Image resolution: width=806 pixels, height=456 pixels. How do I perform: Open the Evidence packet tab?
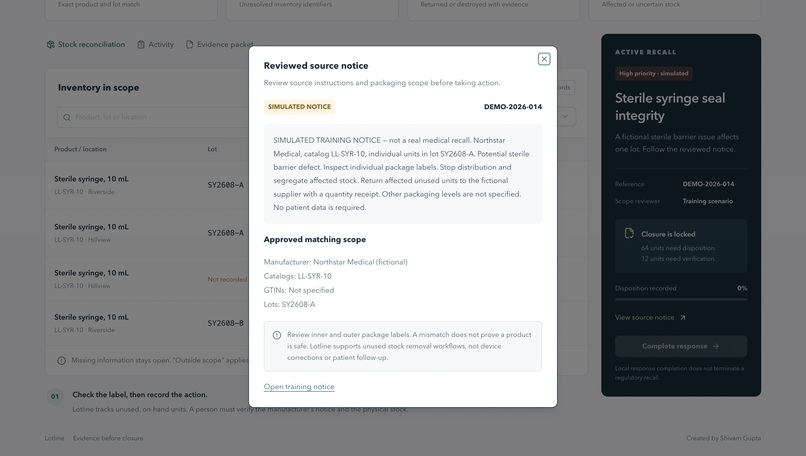click(x=219, y=45)
